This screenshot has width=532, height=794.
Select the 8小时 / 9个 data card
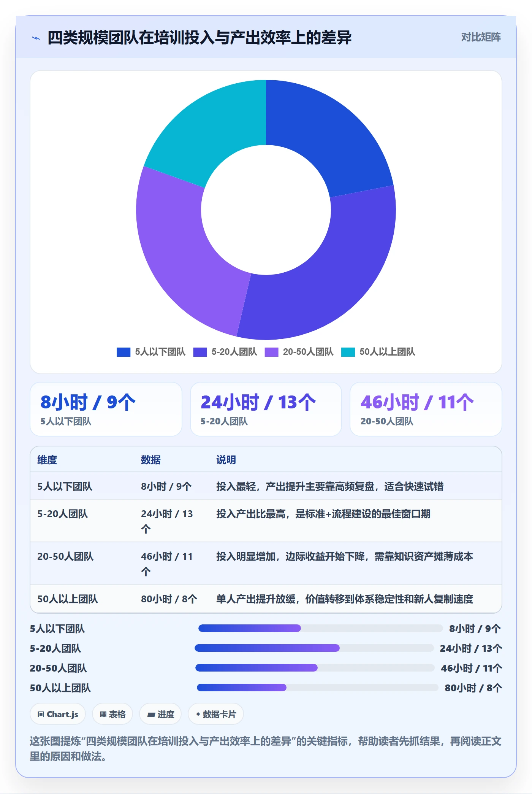106,409
